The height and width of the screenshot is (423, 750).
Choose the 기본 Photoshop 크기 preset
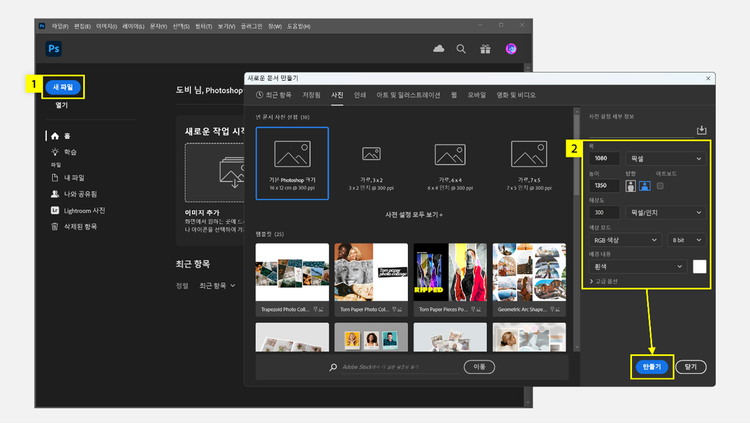point(292,163)
